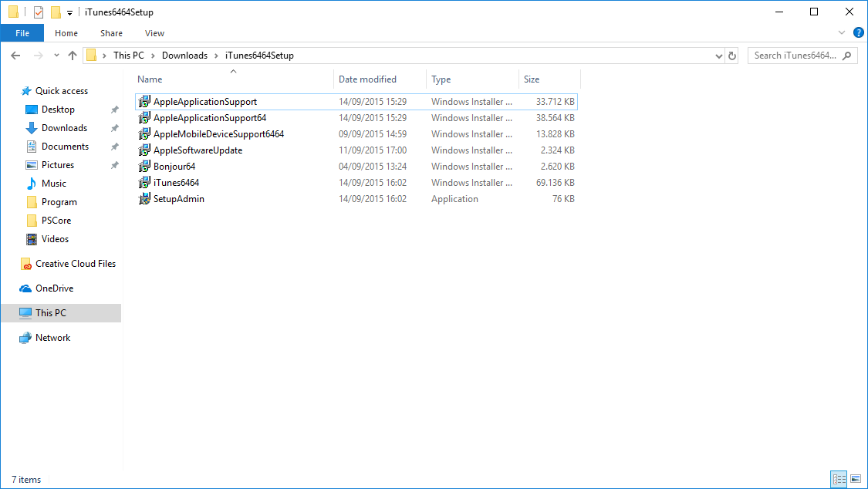This screenshot has height=489, width=868.
Task: Sort by the Size column header
Action: [549, 79]
